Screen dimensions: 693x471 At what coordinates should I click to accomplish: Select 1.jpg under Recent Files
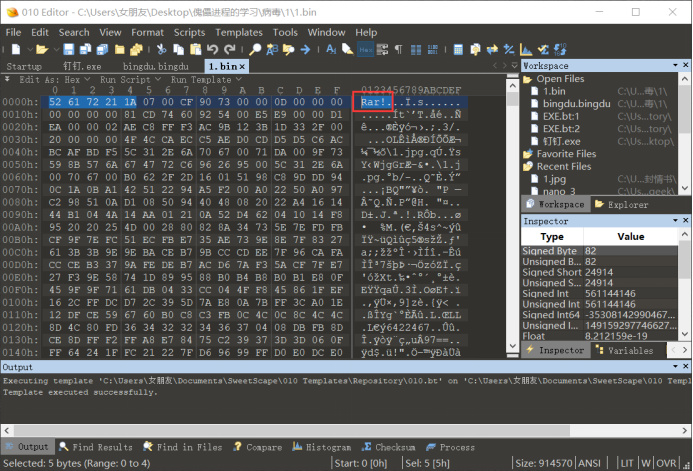tap(554, 179)
